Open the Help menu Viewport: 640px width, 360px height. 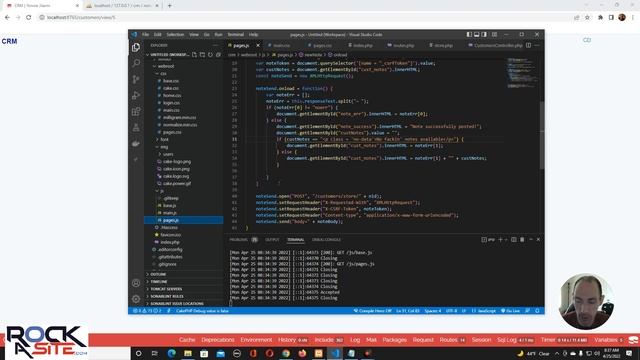(x=253, y=35)
